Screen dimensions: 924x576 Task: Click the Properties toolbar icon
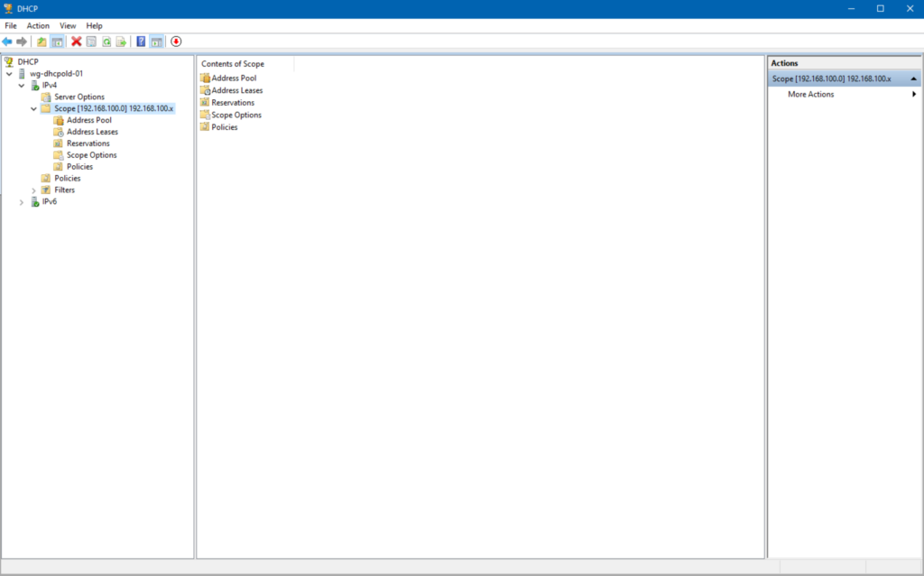[x=90, y=41]
